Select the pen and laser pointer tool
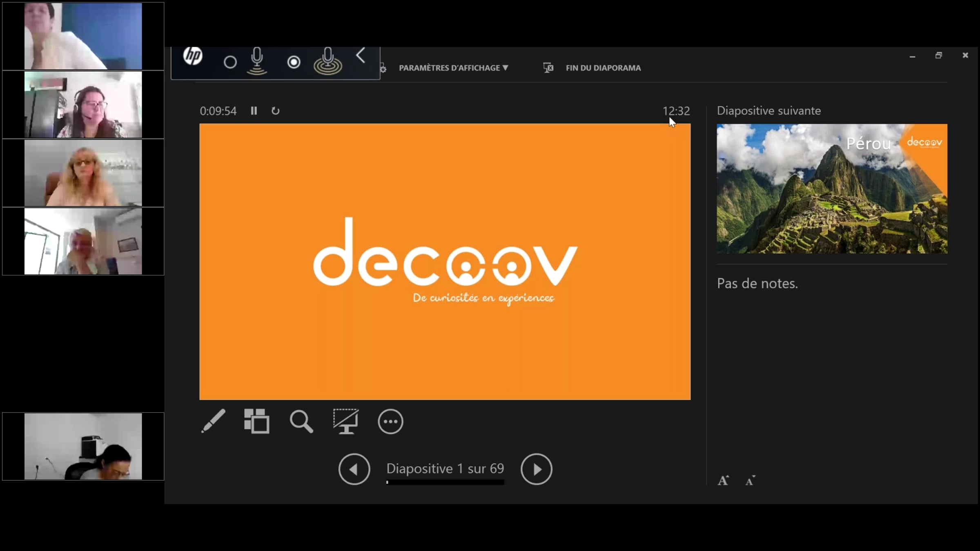980x551 pixels. click(x=213, y=421)
